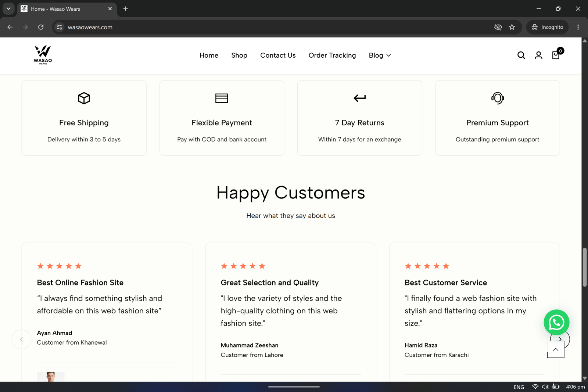Click the Happy Customers heading

(291, 193)
